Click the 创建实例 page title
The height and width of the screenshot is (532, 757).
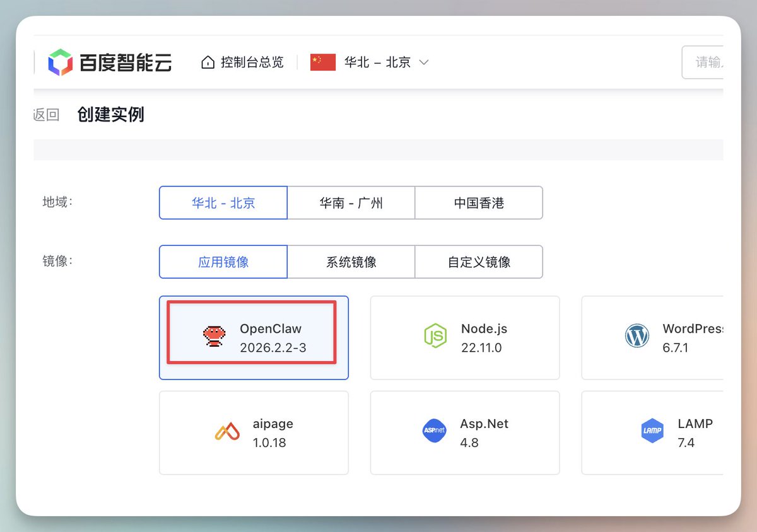pyautogui.click(x=111, y=115)
